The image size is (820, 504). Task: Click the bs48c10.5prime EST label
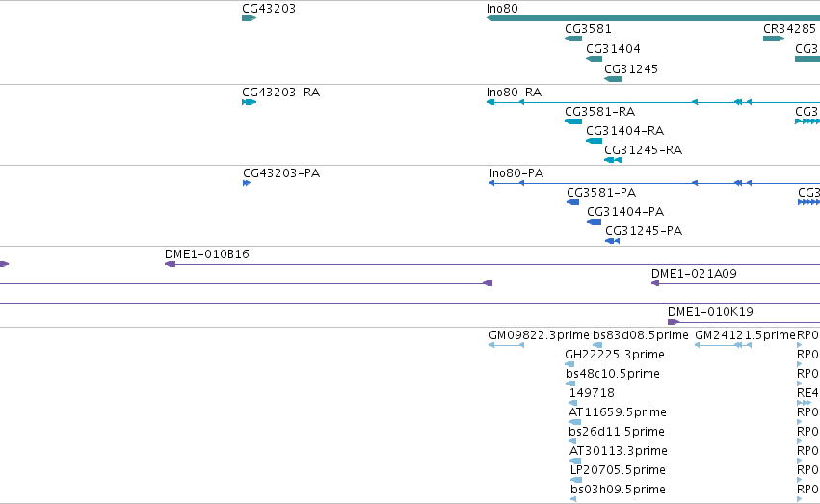point(613,374)
